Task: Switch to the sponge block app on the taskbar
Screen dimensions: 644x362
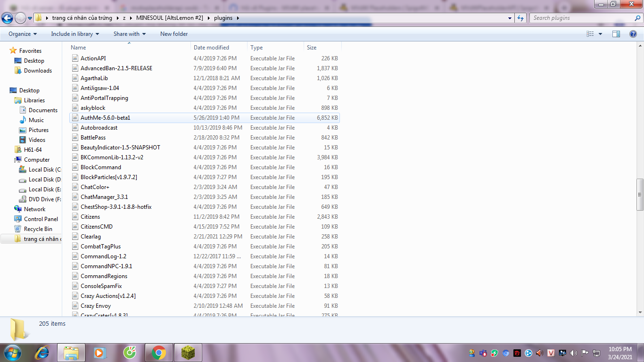Action: [x=188, y=353]
